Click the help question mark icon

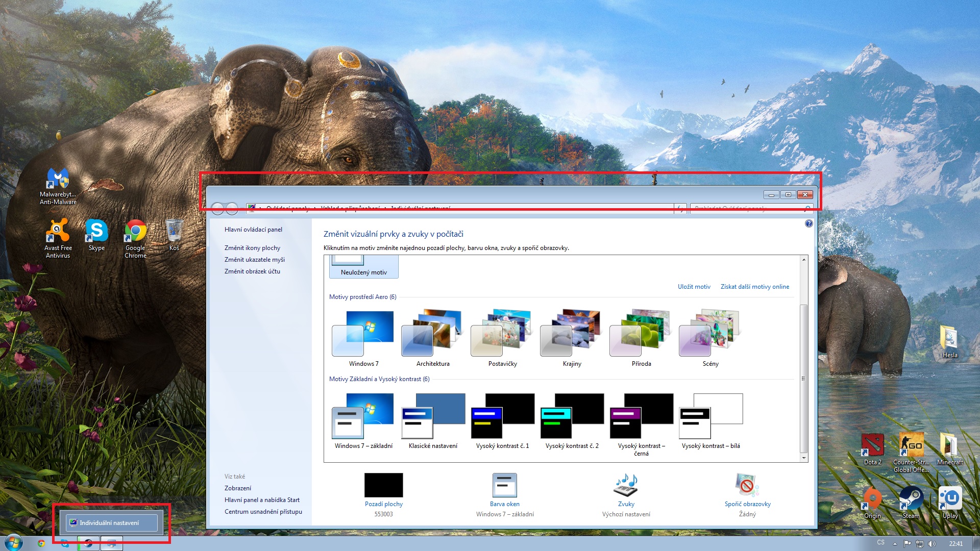[x=808, y=223]
